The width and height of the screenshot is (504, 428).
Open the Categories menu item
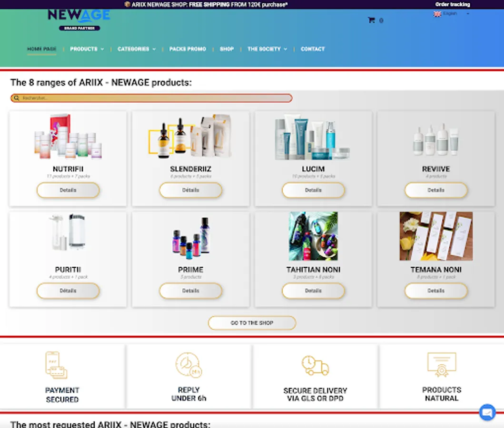(133, 49)
